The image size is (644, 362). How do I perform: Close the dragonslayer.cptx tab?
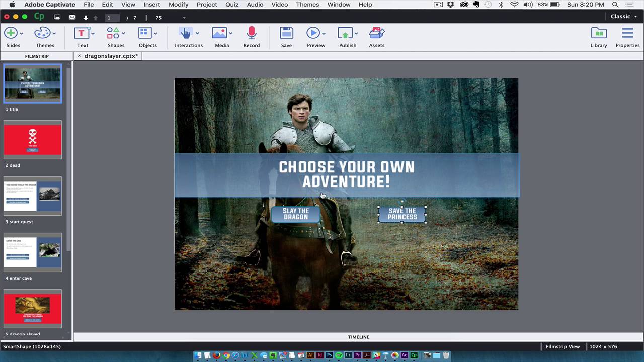tap(79, 56)
